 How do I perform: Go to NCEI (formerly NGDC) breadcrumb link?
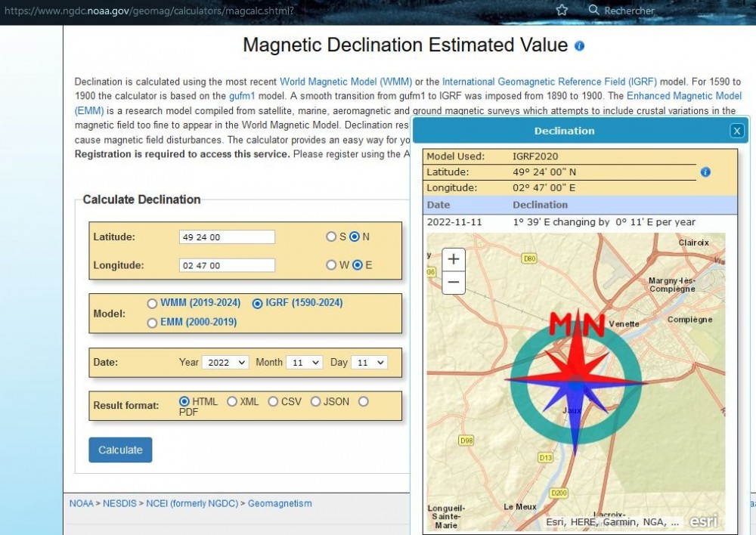[192, 503]
